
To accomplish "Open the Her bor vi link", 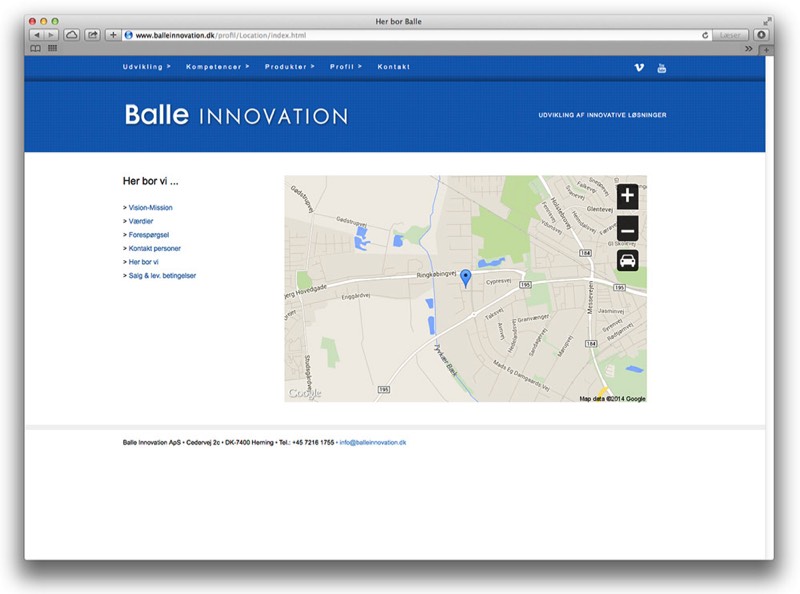I will (x=143, y=262).
